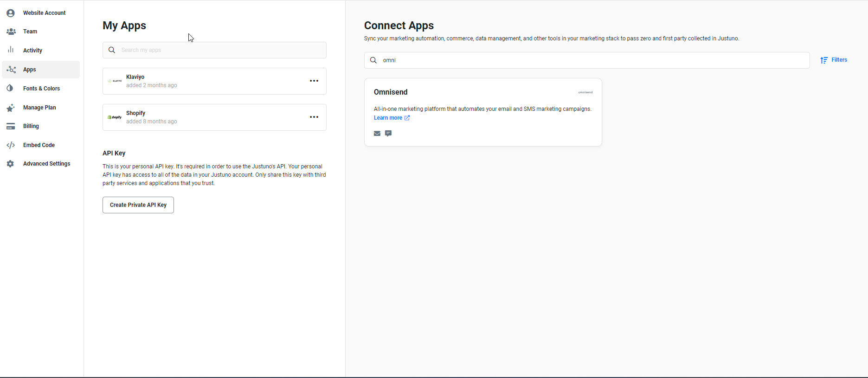
Task: Click the Activity bar chart icon
Action: [x=11, y=50]
